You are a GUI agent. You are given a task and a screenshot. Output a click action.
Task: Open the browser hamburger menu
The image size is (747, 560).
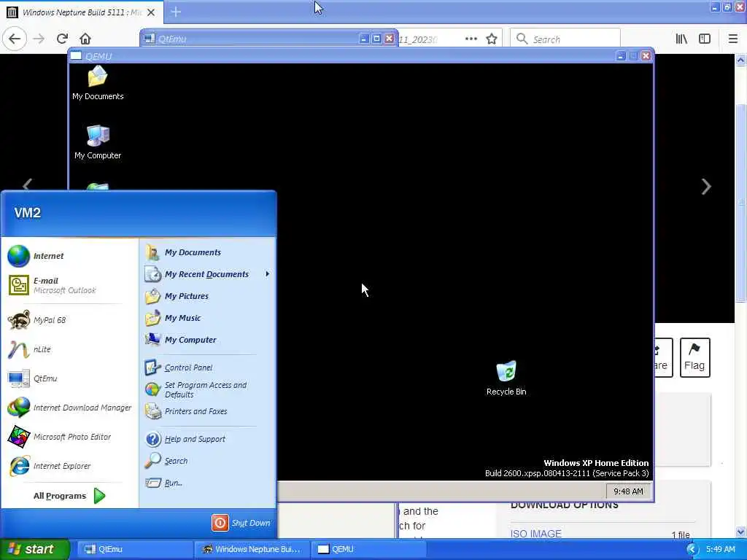click(733, 39)
